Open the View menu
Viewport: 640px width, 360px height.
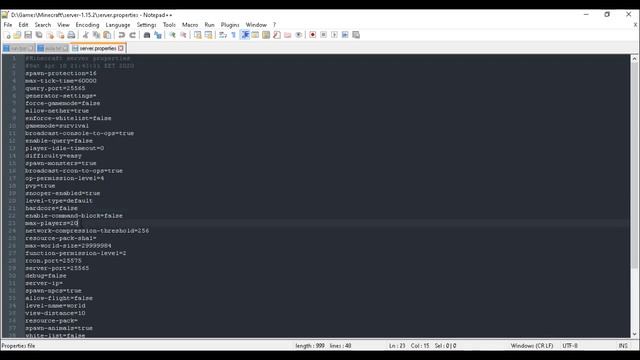[63, 25]
